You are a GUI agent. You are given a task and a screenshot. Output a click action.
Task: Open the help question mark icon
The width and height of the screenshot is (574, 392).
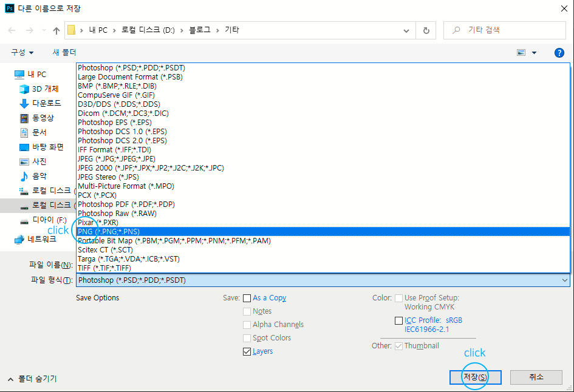[x=559, y=53]
